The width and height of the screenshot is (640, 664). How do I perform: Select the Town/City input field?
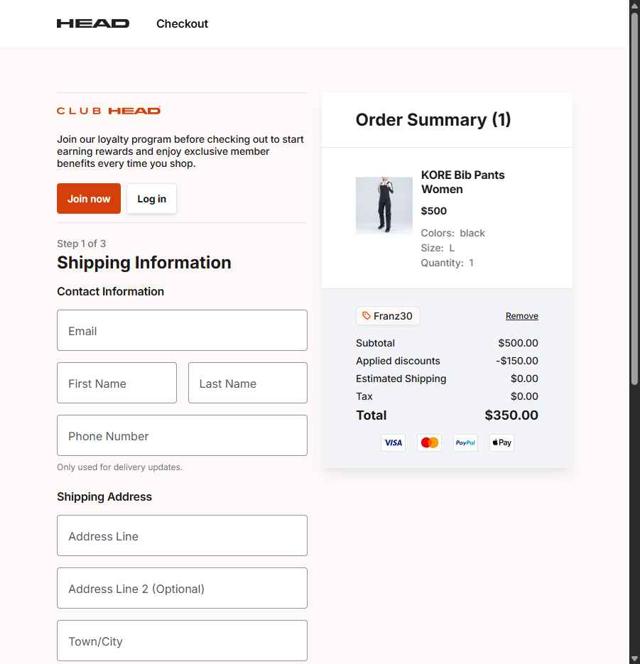[182, 641]
